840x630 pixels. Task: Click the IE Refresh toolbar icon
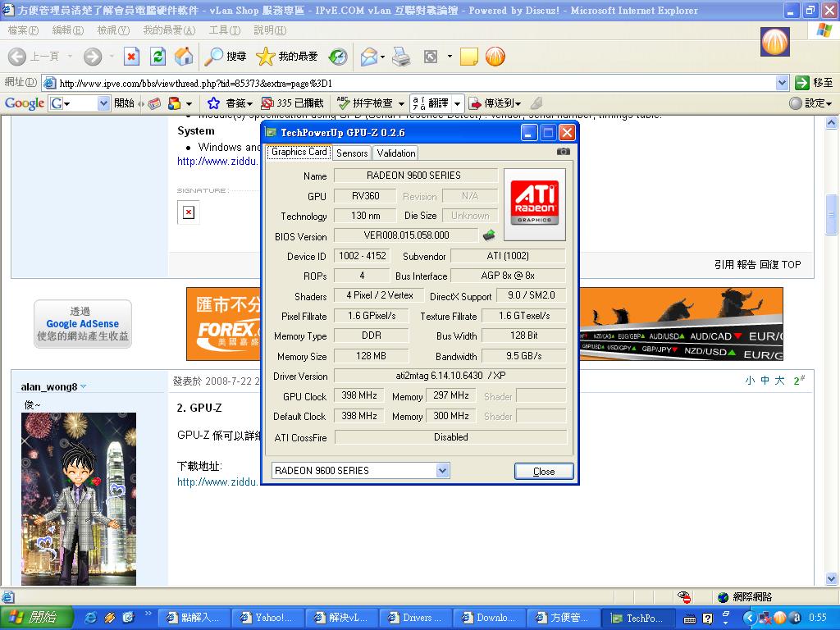pyautogui.click(x=157, y=57)
